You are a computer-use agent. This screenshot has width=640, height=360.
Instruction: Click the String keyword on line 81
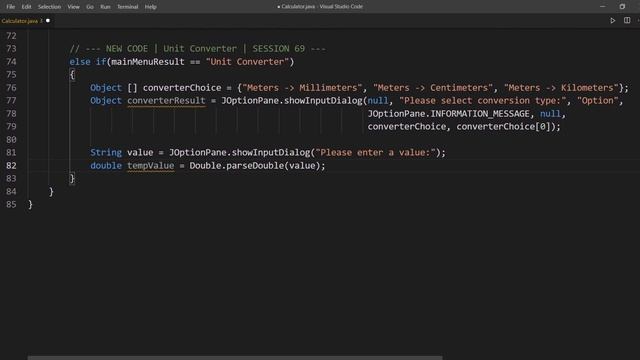pos(106,153)
